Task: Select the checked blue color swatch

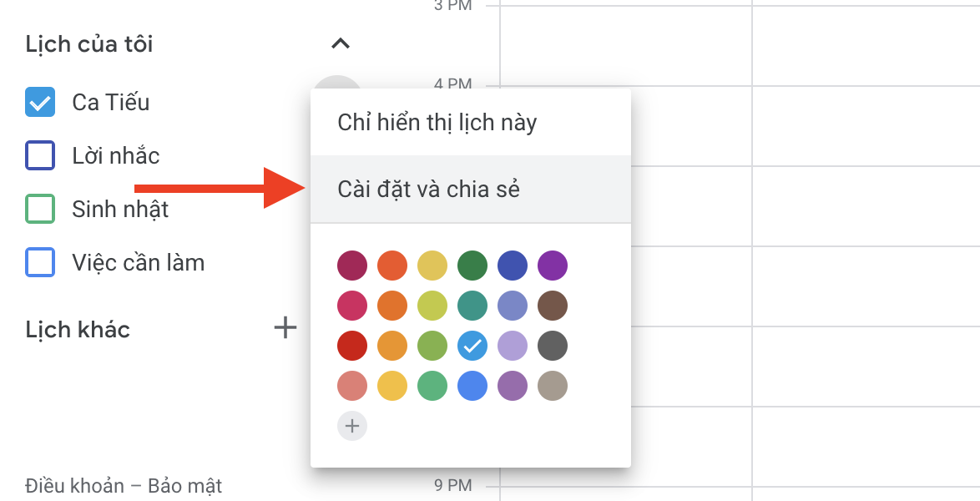Action: 472,346
